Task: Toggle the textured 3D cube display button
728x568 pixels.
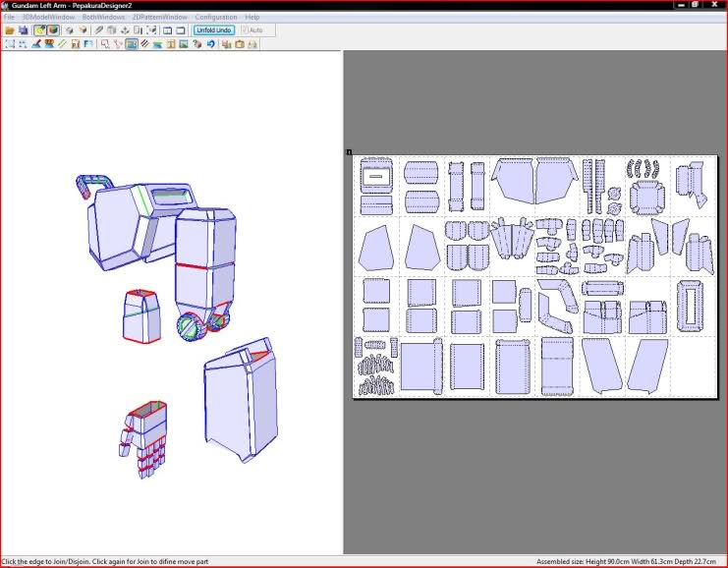Action: tap(53, 30)
